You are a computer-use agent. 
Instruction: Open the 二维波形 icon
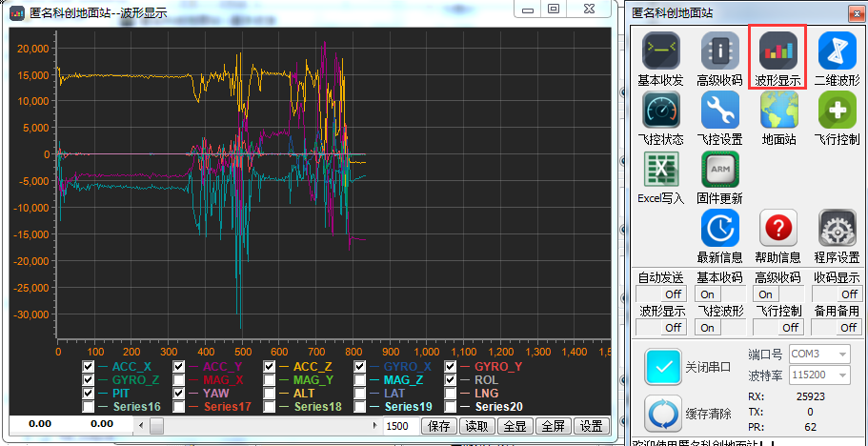[837, 50]
